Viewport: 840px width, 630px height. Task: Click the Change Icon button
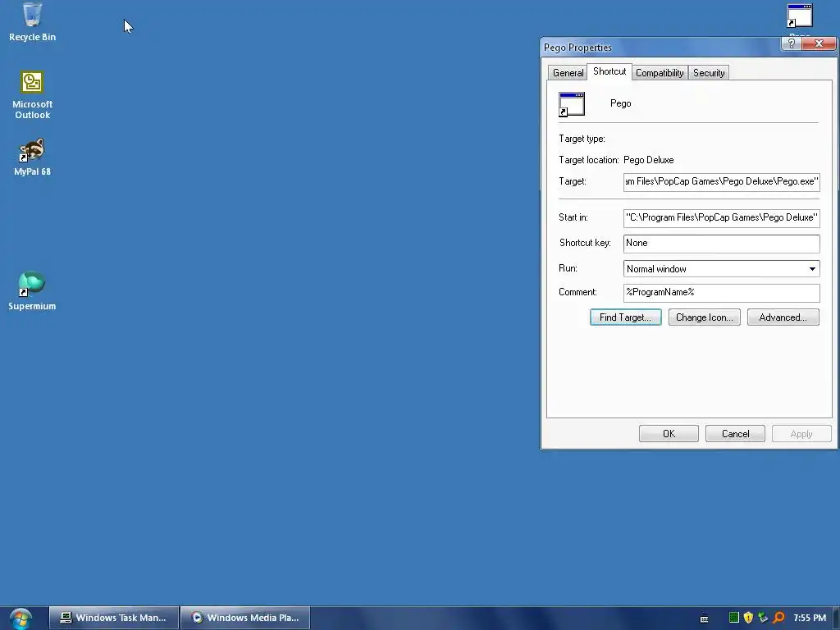coord(704,317)
